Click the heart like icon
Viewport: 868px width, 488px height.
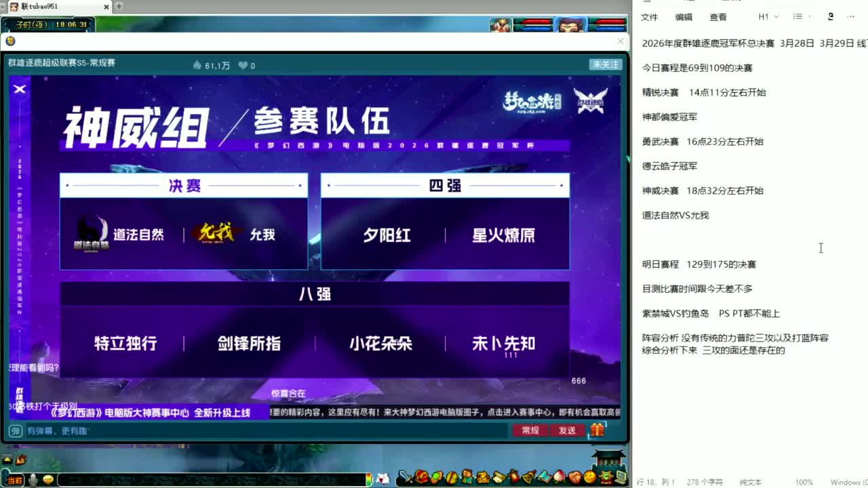point(243,65)
